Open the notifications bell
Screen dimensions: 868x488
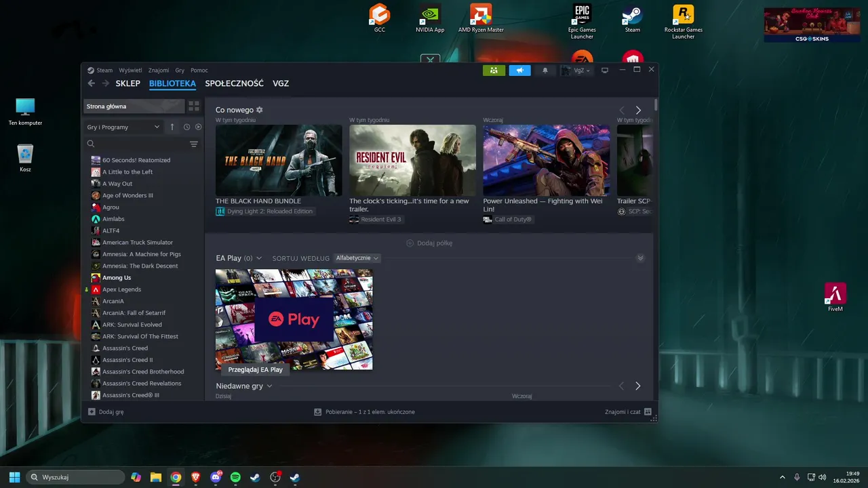coord(545,70)
